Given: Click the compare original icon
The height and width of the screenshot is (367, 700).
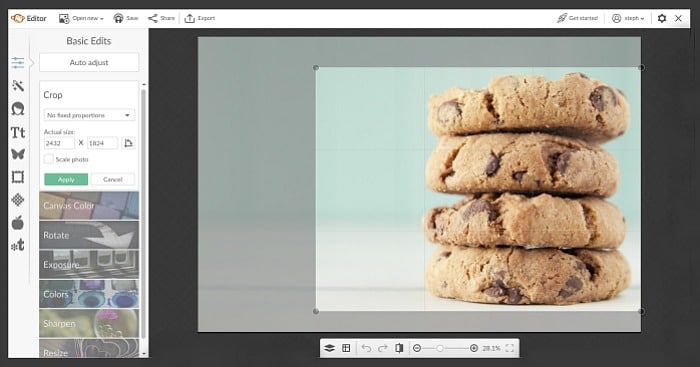Looking at the screenshot, I should [399, 348].
